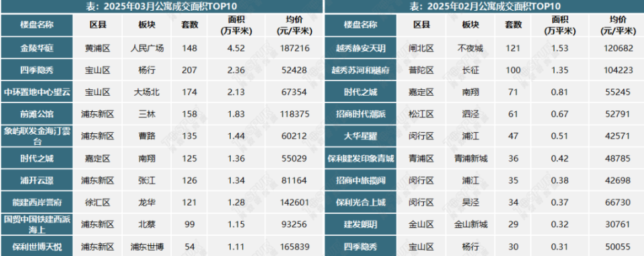Click the 张江 block cell
This screenshot has height=256, width=644.
[x=148, y=180]
